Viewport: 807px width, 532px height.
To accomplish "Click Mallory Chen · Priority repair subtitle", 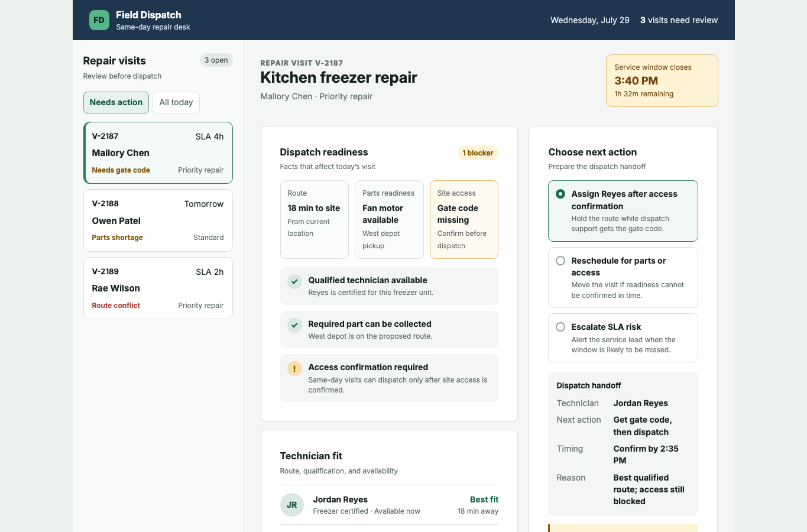I will click(x=316, y=96).
